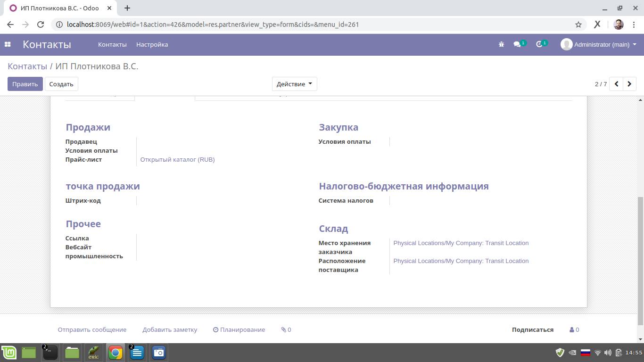644x362 pixels.
Task: Go to the previous contact record
Action: coord(616,84)
